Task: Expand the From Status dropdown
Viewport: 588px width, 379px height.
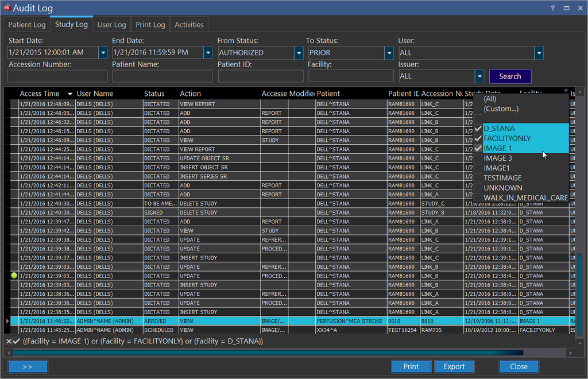Action: (299, 52)
